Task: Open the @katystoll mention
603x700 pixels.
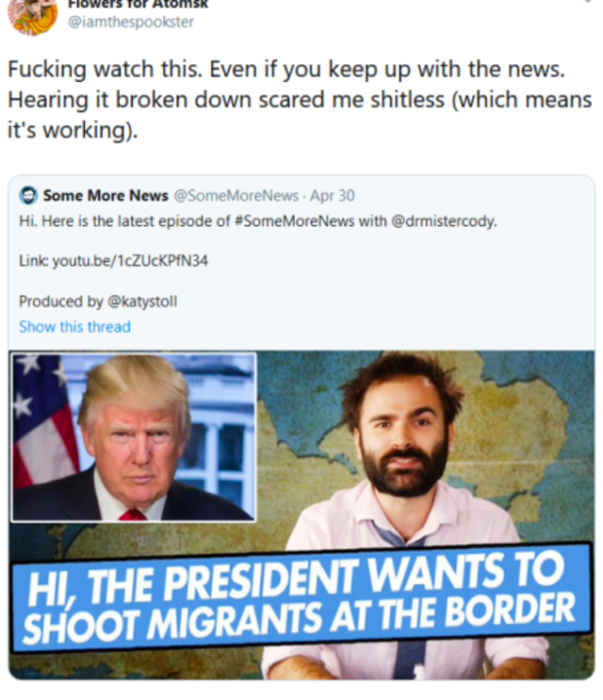Action: coord(142,302)
